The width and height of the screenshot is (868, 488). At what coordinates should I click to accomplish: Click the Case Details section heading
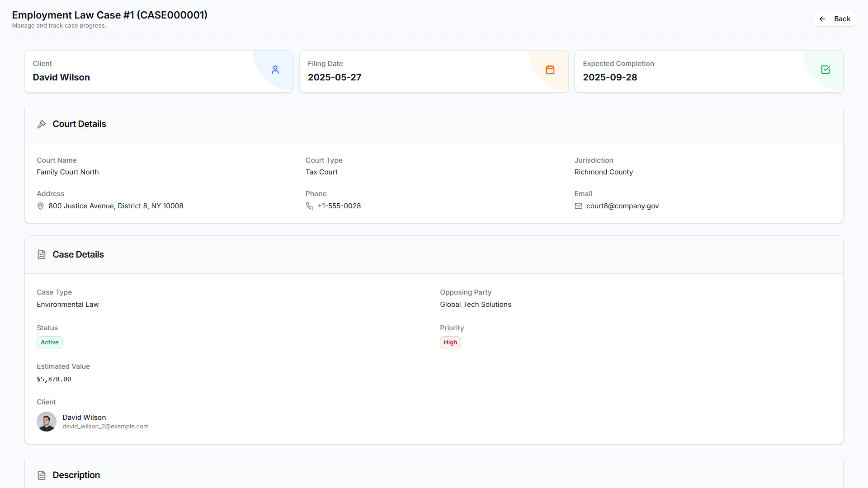78,255
